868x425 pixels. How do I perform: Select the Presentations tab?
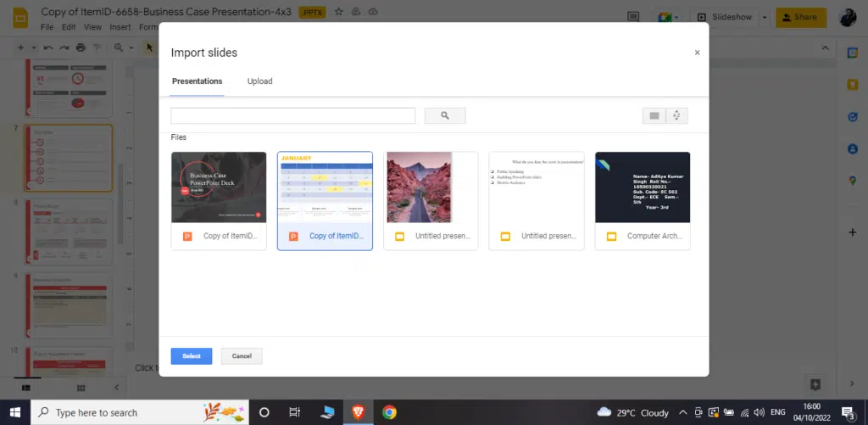(197, 81)
